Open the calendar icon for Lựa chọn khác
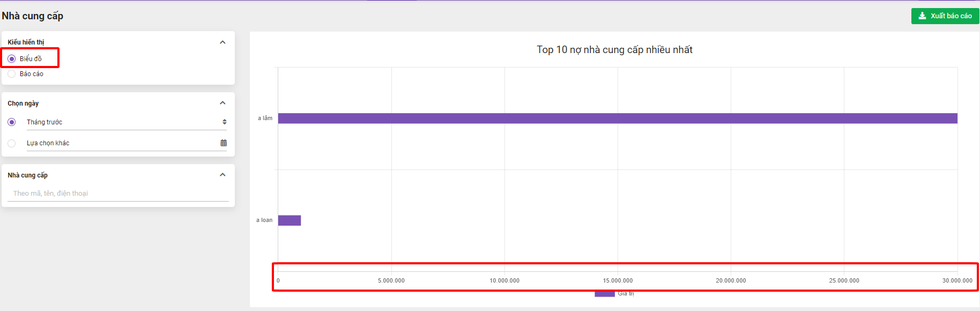 point(224,143)
